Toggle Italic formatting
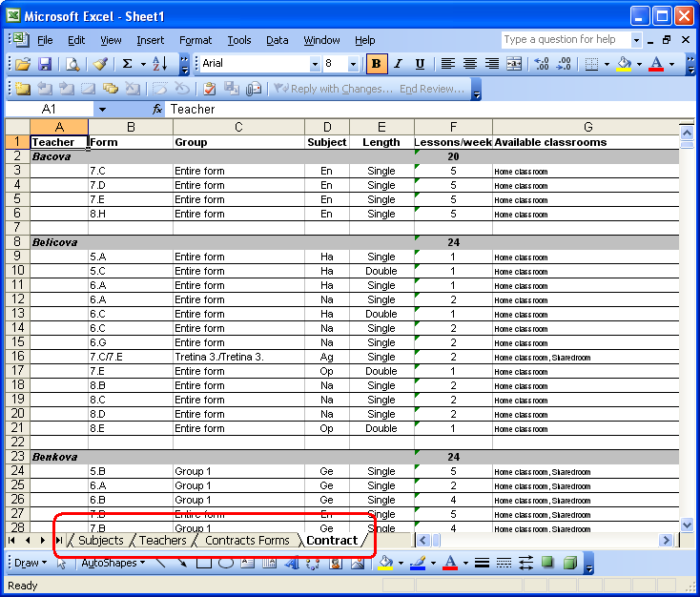The height and width of the screenshot is (597, 700). (399, 64)
